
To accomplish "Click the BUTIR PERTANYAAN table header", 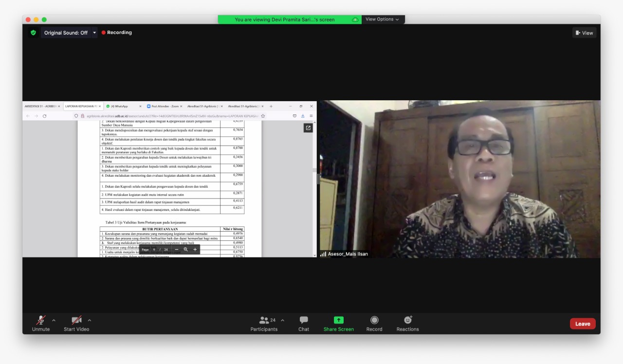I will click(x=160, y=229).
